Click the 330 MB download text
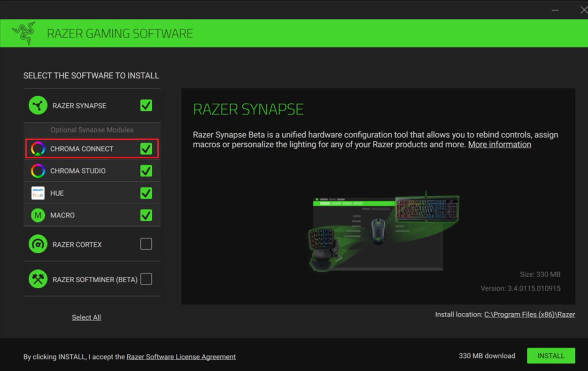The width and height of the screenshot is (588, 371). coord(487,356)
